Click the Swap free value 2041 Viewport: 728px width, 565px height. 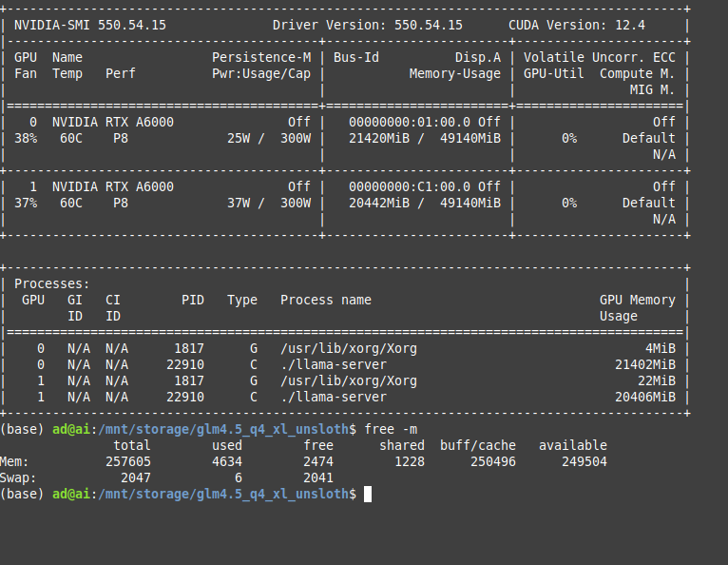pyautogui.click(x=318, y=478)
